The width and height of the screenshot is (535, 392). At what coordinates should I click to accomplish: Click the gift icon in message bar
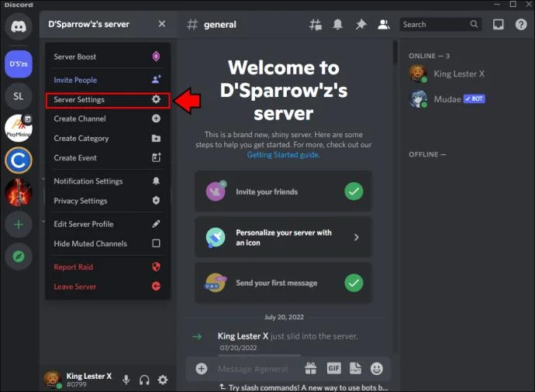(x=310, y=369)
